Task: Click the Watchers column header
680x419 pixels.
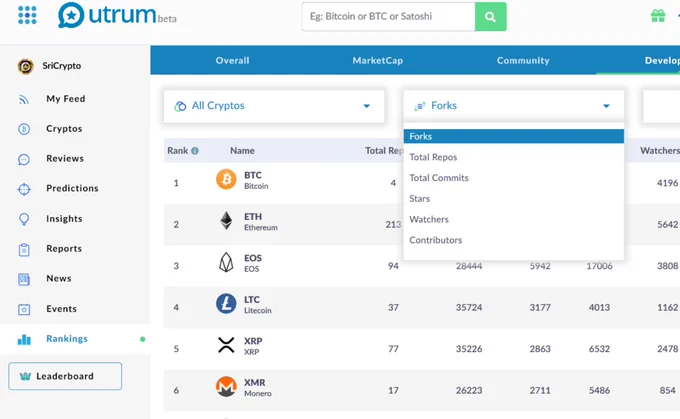Action: (x=660, y=151)
